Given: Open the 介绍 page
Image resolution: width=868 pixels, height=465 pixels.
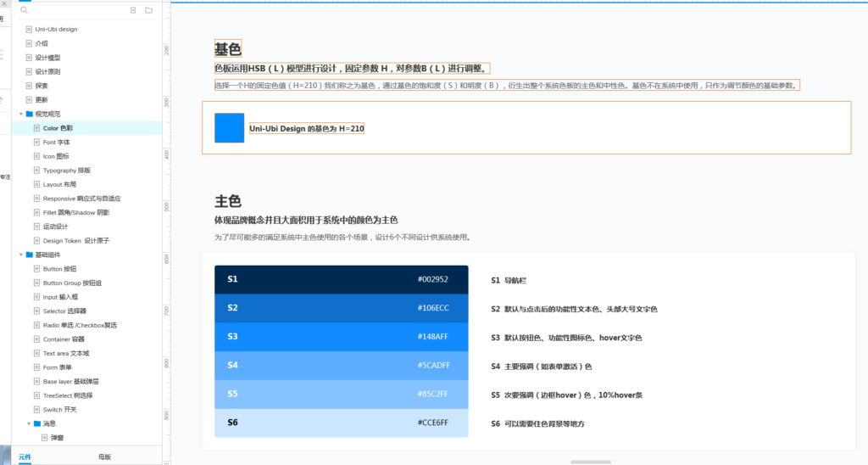Looking at the screenshot, I should (42, 43).
